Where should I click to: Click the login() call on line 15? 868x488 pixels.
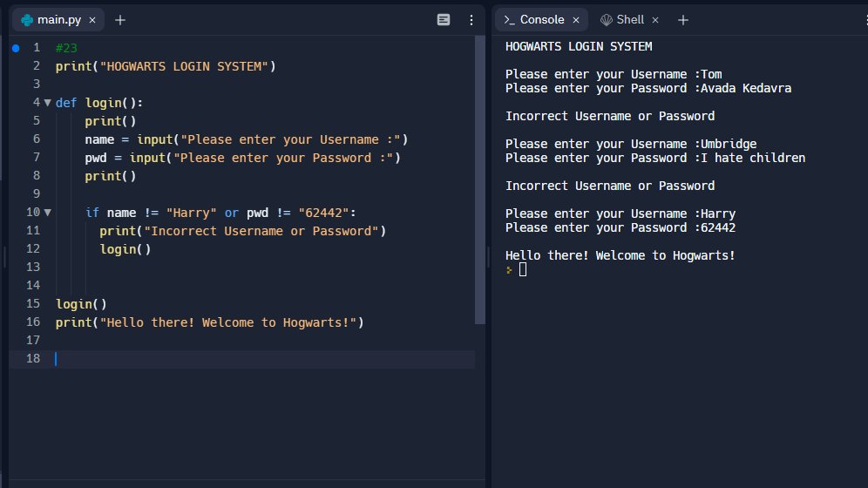[81, 304]
